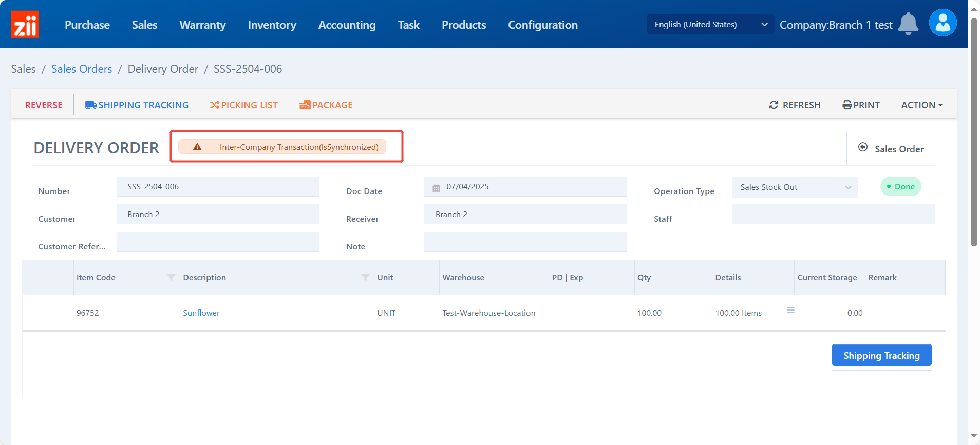Click the Description column filter icon
The image size is (980, 445).
[365, 277]
